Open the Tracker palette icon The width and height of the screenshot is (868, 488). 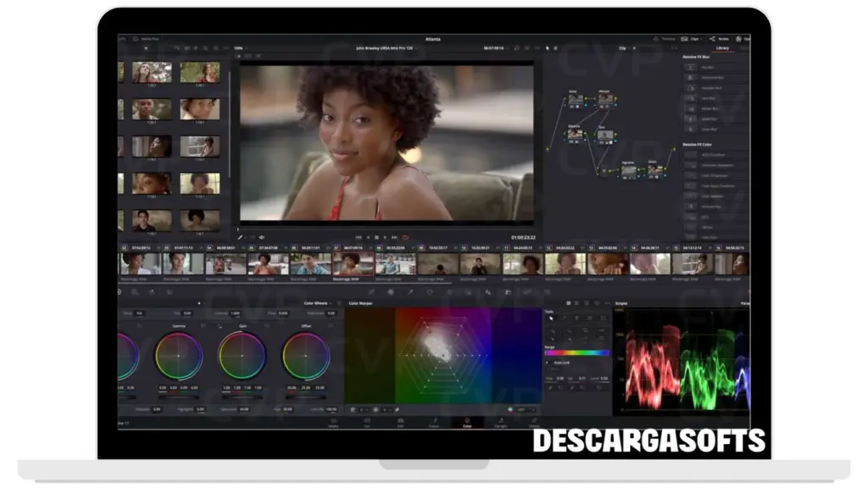[449, 292]
